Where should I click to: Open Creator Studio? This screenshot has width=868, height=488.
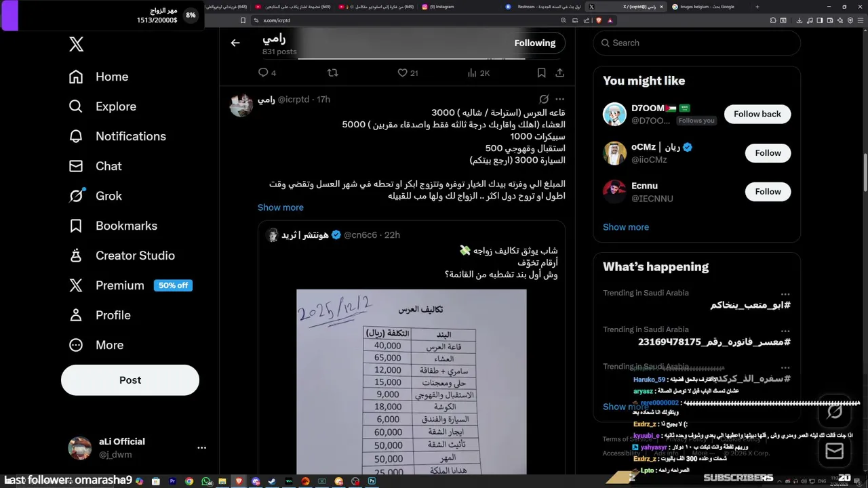121,256
